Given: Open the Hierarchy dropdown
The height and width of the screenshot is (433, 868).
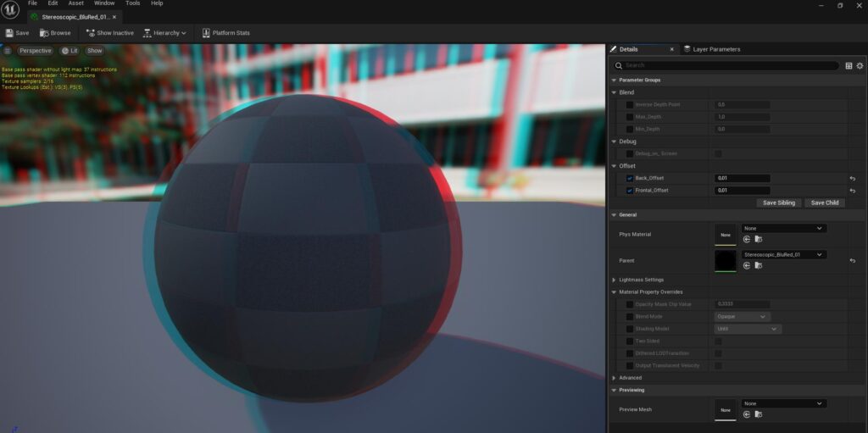Looking at the screenshot, I should [164, 33].
